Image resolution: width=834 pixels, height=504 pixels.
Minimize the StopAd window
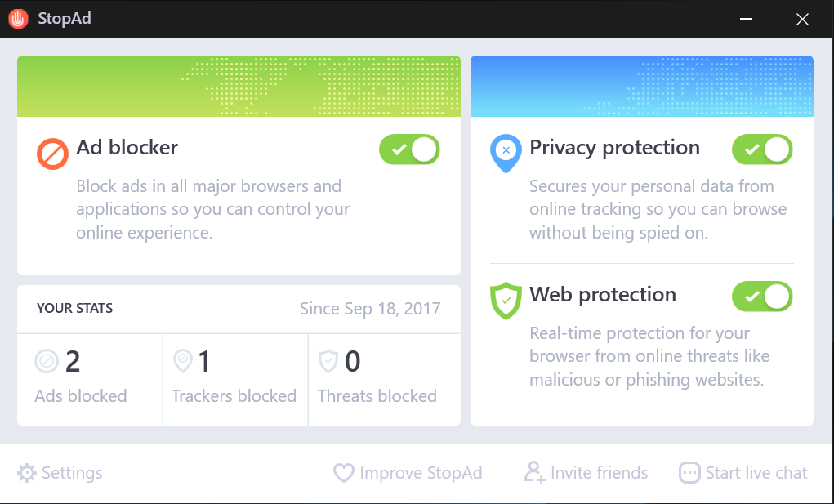pyautogui.click(x=747, y=19)
